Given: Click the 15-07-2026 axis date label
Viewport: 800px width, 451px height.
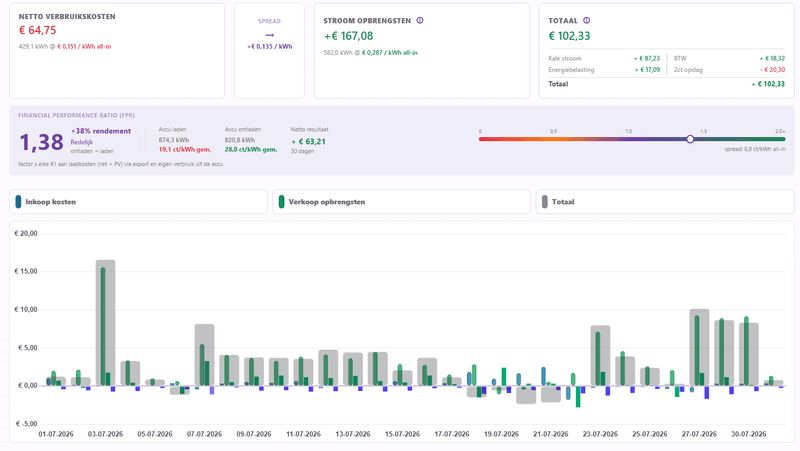Looking at the screenshot, I should click(x=403, y=434).
